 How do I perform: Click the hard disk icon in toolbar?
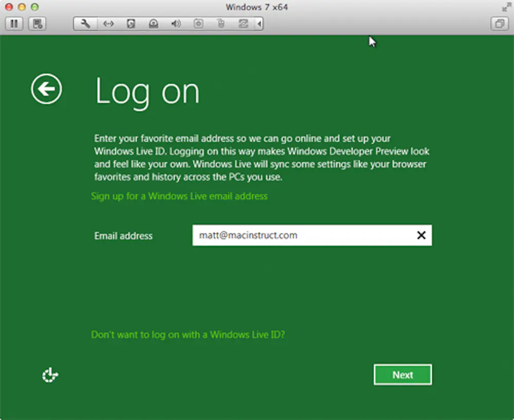[x=131, y=24]
